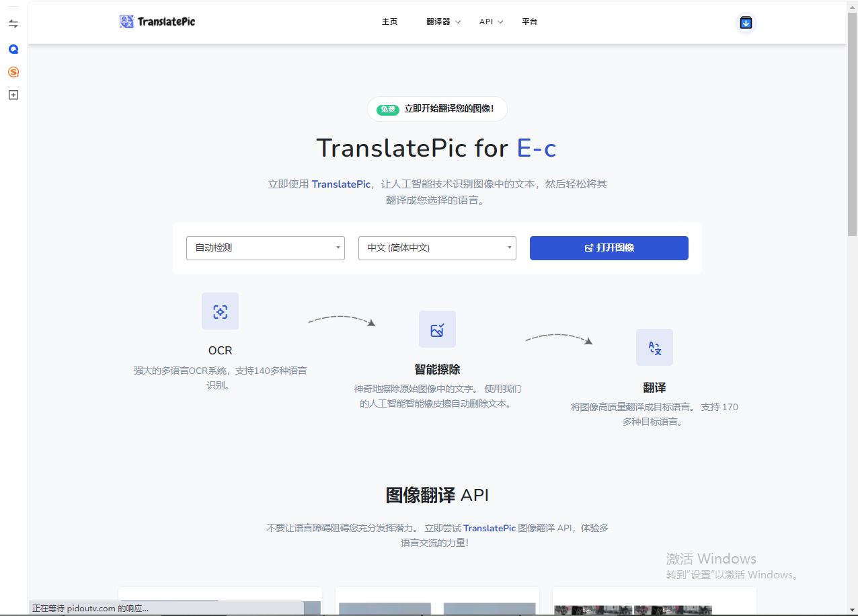
Task: Click the 图像翻译 API heading
Action: [437, 496]
